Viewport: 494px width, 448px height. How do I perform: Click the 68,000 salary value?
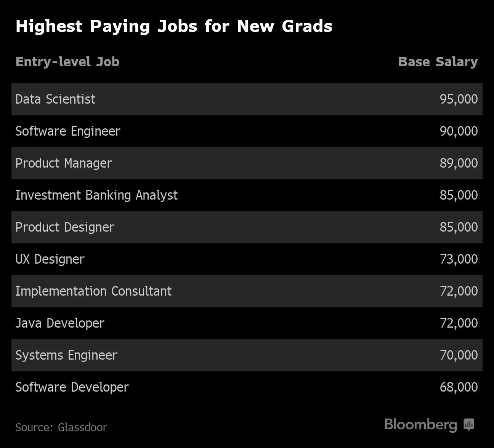click(x=459, y=387)
